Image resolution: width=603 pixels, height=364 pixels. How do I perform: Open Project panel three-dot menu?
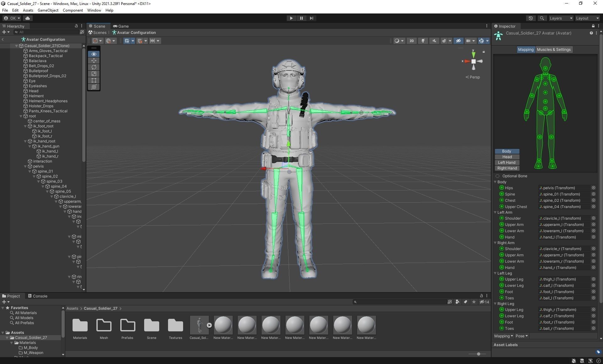pos(487,296)
